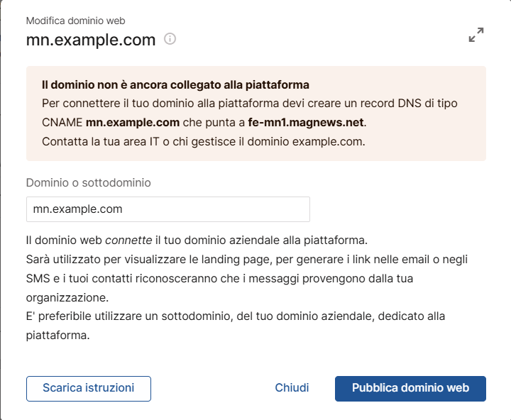Click the italic word connette

pos(128,240)
